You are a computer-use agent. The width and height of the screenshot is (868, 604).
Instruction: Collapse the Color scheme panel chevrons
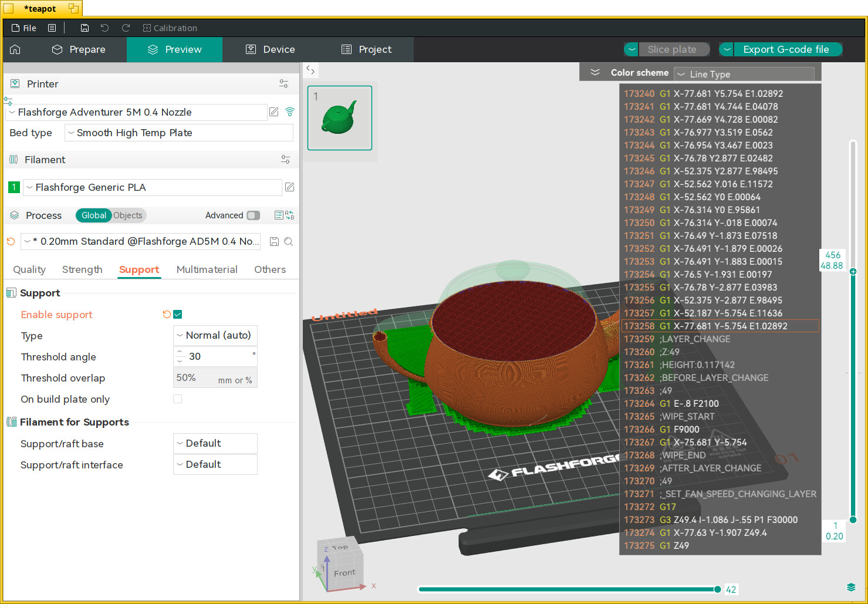595,72
